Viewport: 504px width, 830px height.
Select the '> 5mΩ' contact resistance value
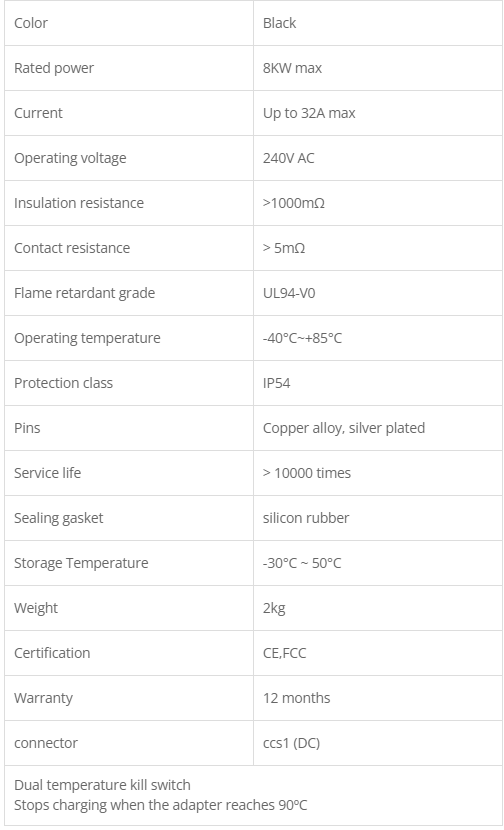click(x=284, y=248)
